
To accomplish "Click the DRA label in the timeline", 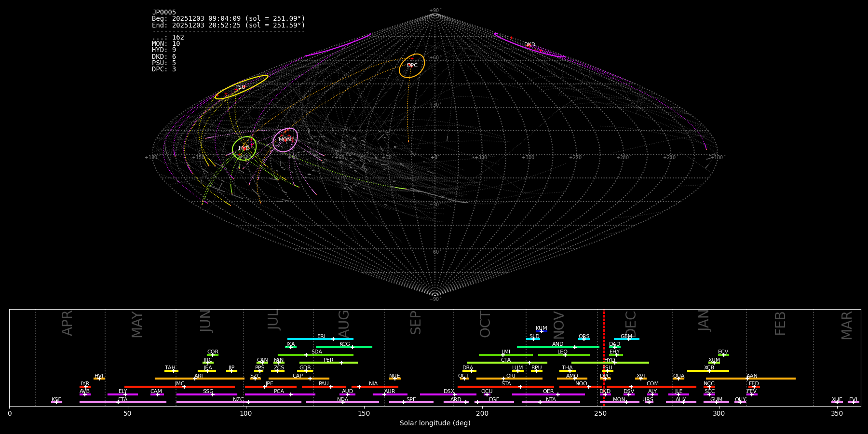I will pos(468,368).
